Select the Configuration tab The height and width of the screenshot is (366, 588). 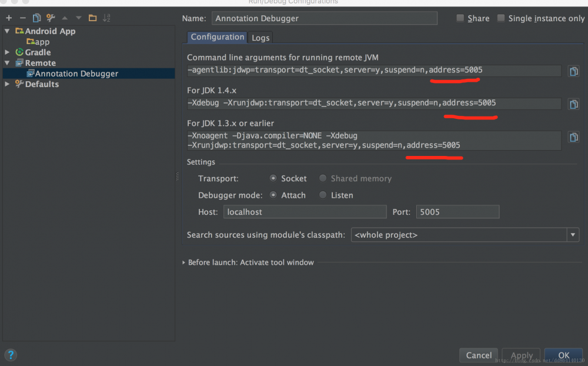coord(217,37)
